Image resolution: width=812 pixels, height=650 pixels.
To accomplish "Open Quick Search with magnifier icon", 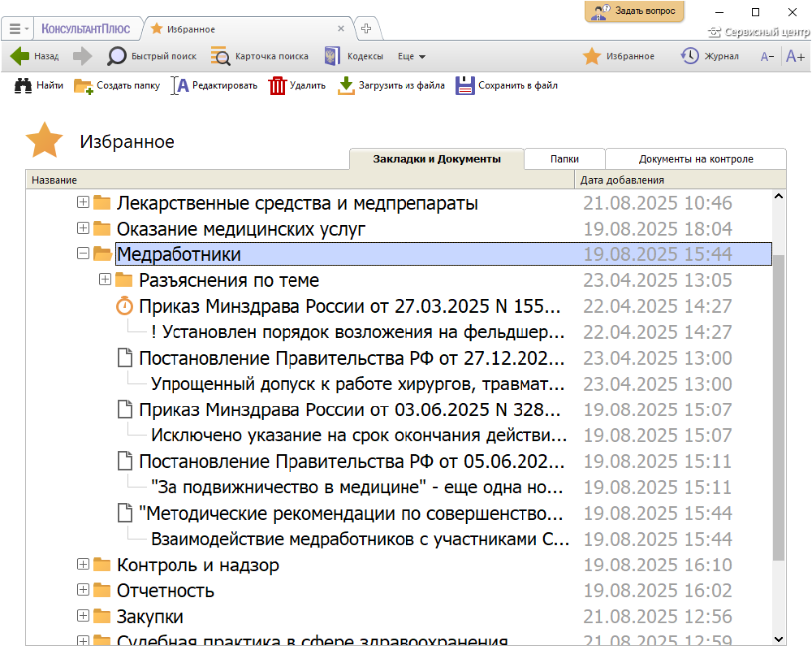I will tap(118, 56).
